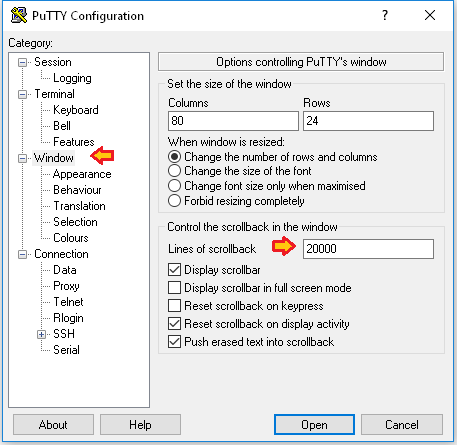Click the Cancel button
Image resolution: width=457 pixels, height=445 pixels.
click(402, 425)
